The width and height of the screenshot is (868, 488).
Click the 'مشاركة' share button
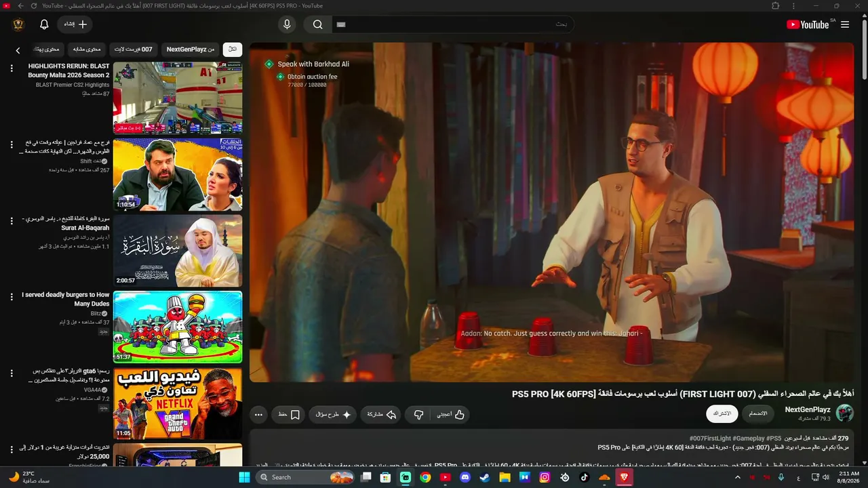coord(382,414)
